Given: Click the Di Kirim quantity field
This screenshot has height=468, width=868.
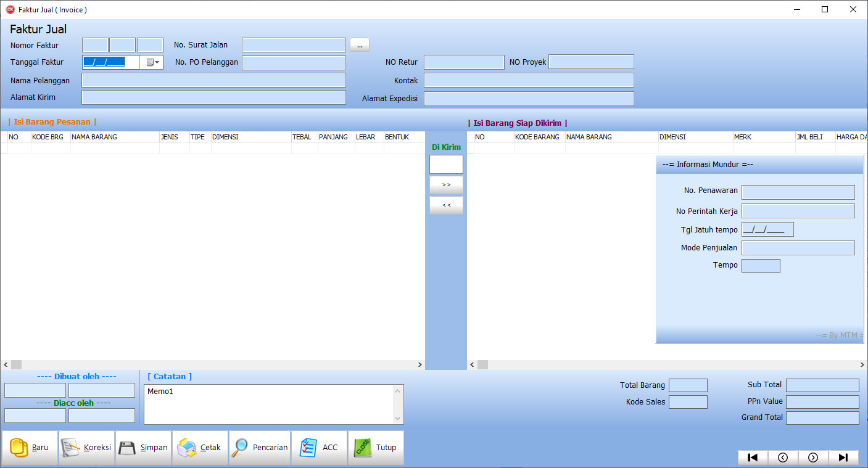Looking at the screenshot, I should (446, 164).
